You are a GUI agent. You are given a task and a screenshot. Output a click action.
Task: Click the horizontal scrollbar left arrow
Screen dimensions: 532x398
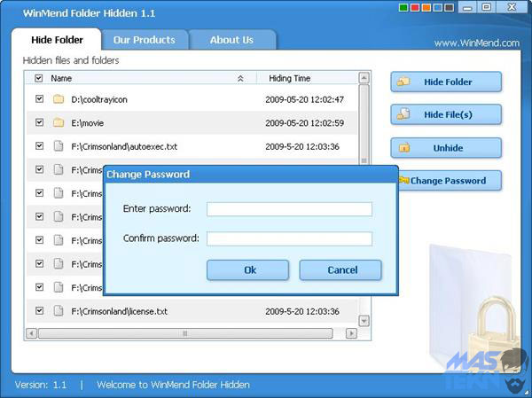tap(31, 333)
